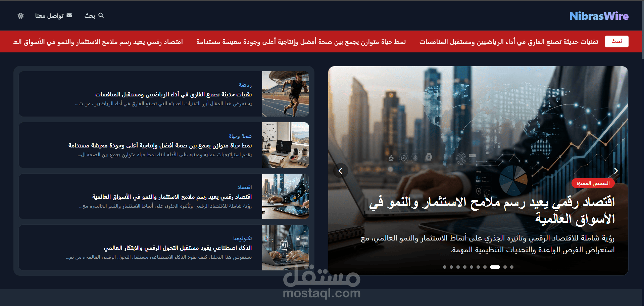This screenshot has height=306, width=644.
Task: Open the AI chip laptop thumbnail
Action: coord(286,248)
